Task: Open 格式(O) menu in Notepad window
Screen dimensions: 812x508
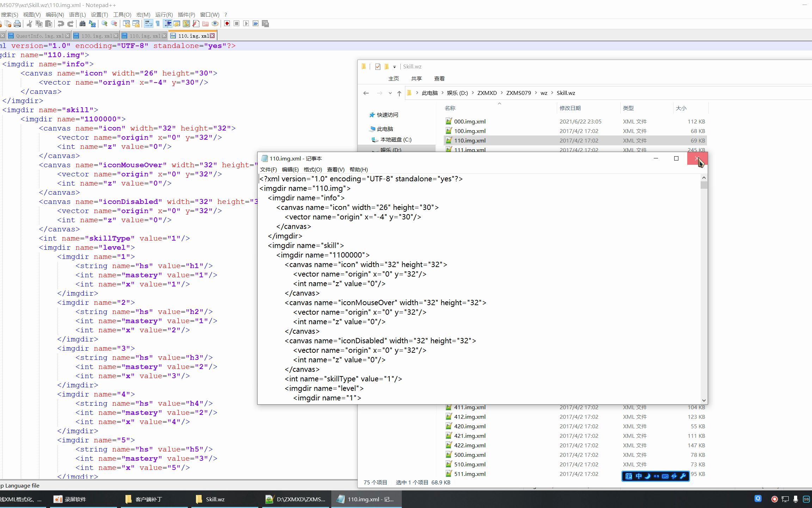Action: pyautogui.click(x=313, y=169)
